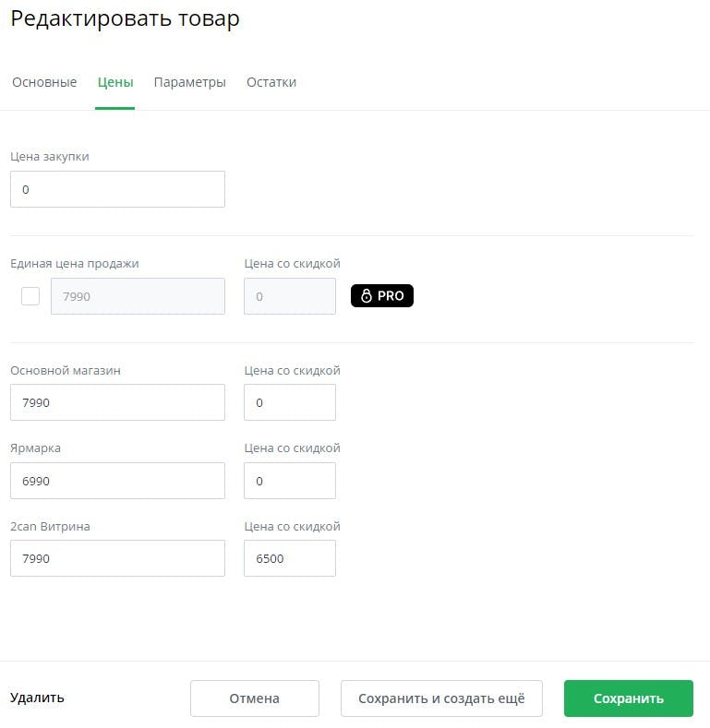Enable the Единая цена продажи checkbox
Viewport: 710px width, 728px height.
[x=30, y=296]
